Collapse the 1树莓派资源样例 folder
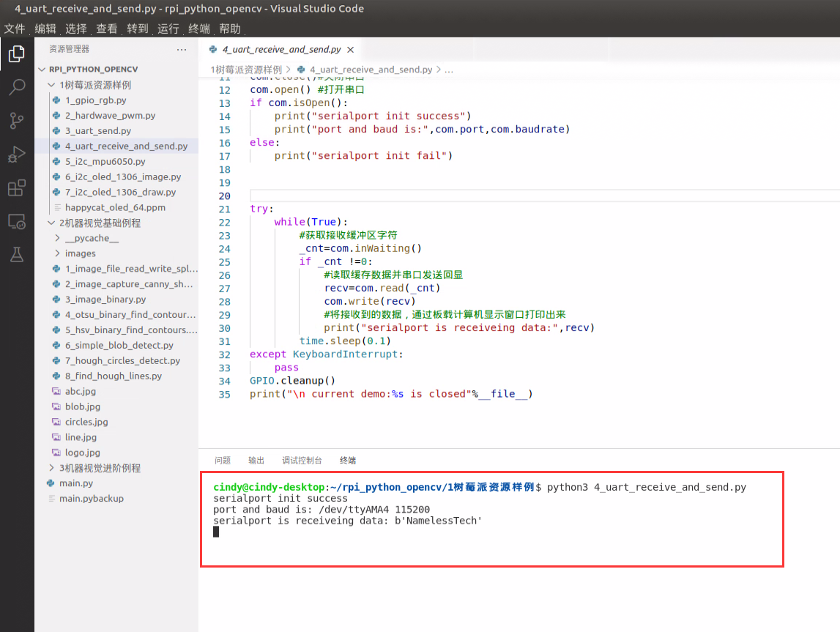 51,85
